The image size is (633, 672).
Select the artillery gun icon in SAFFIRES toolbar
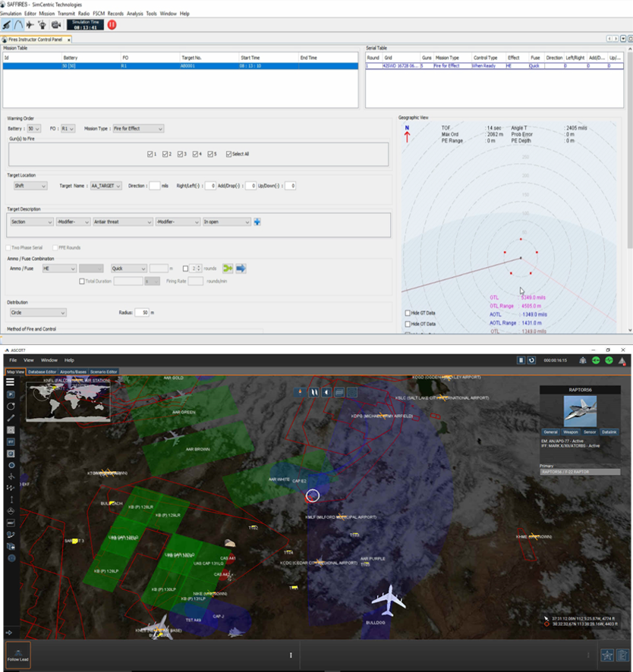(x=6, y=25)
